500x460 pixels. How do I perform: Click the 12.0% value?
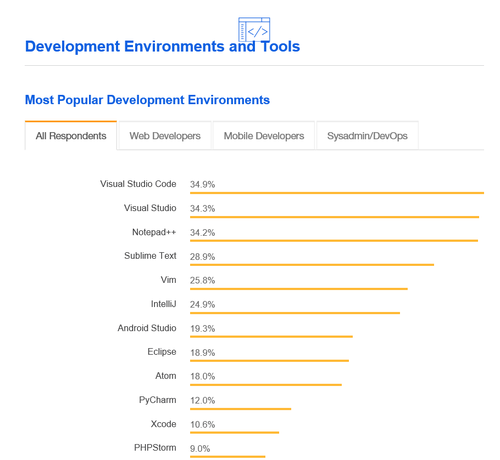[202, 400]
